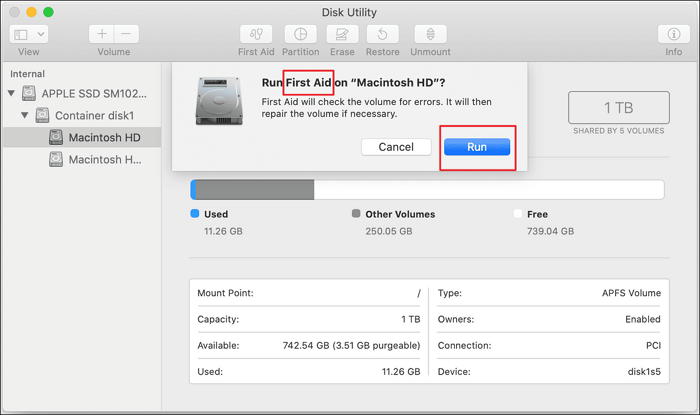The image size is (700, 415).
Task: Collapse the APPLE SSD disk tree
Action: click(x=12, y=94)
